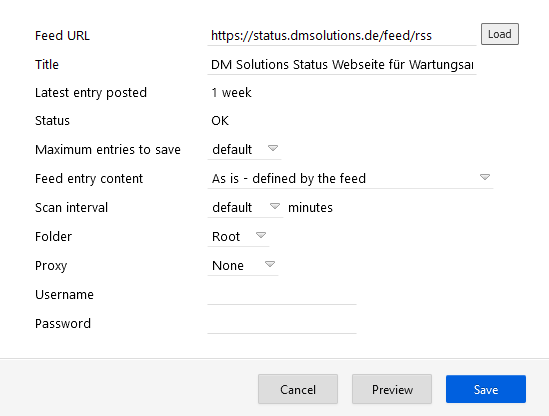Click the OK status text
549x416 pixels.
coord(220,121)
